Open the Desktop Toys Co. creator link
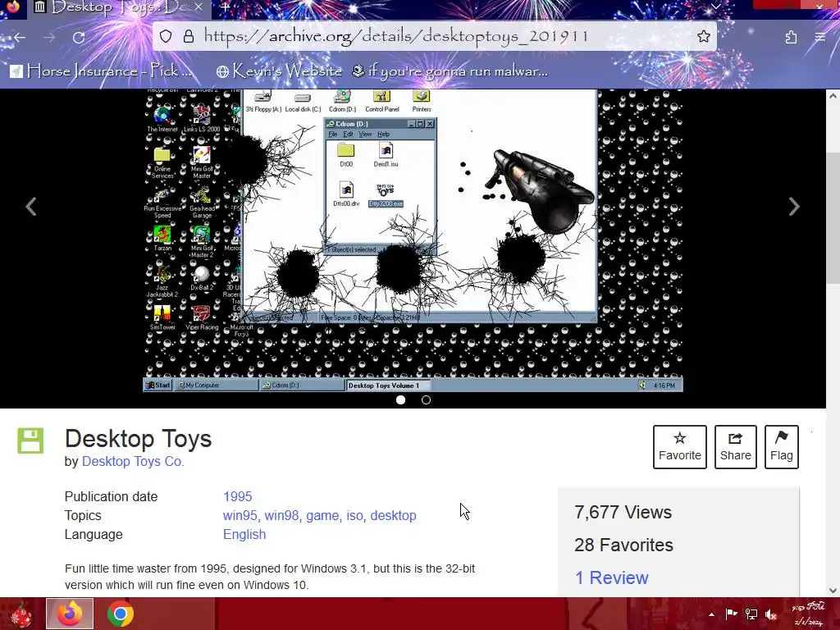Viewport: 840px width, 630px height. click(x=133, y=461)
